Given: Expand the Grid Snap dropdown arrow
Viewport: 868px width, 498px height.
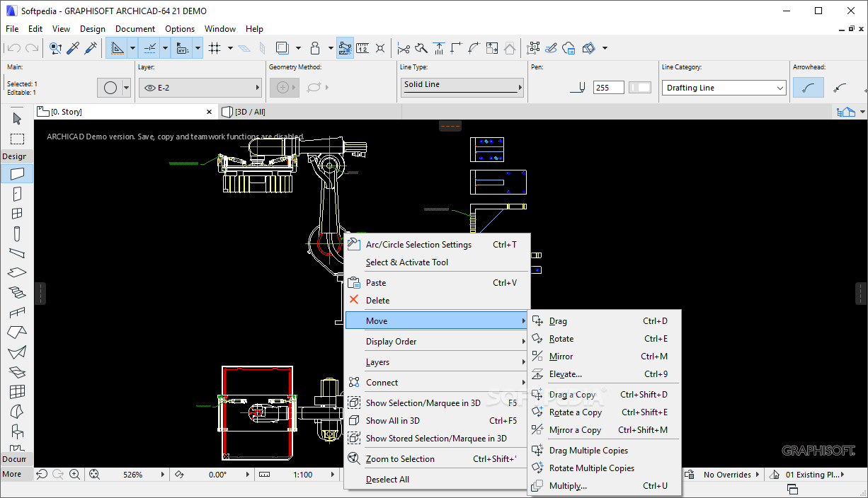Looking at the screenshot, I should 230,48.
